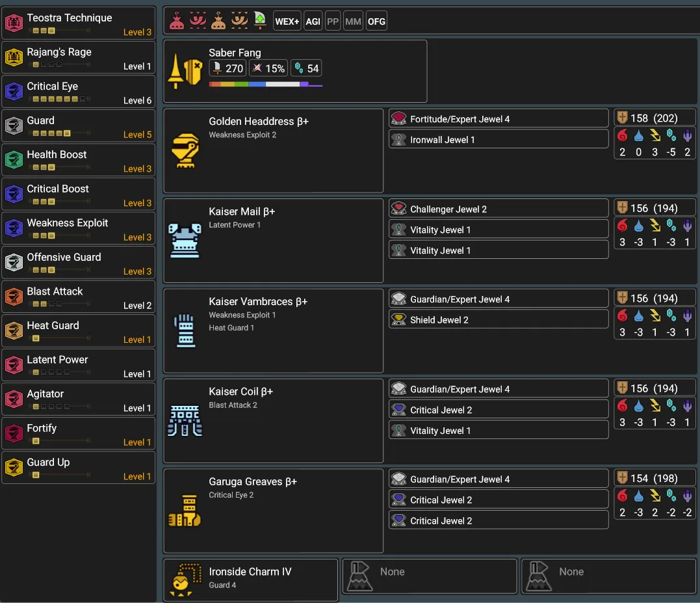Click the Shield Jewel 2 gem icon

tap(398, 319)
